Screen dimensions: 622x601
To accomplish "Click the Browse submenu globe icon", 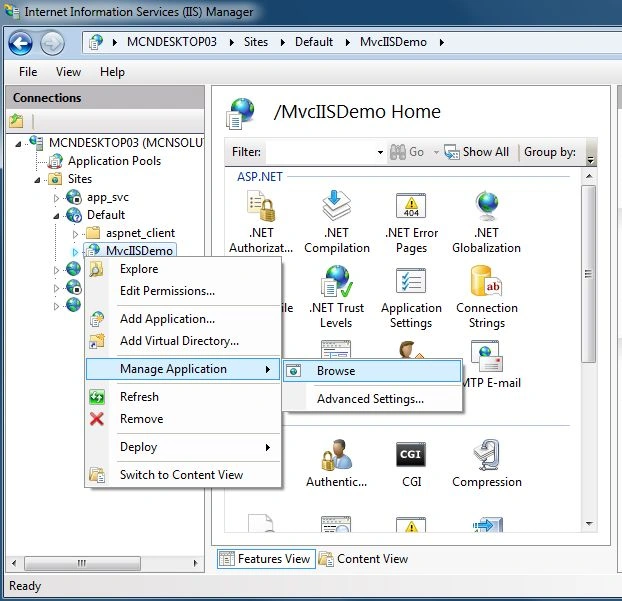I will 294,371.
